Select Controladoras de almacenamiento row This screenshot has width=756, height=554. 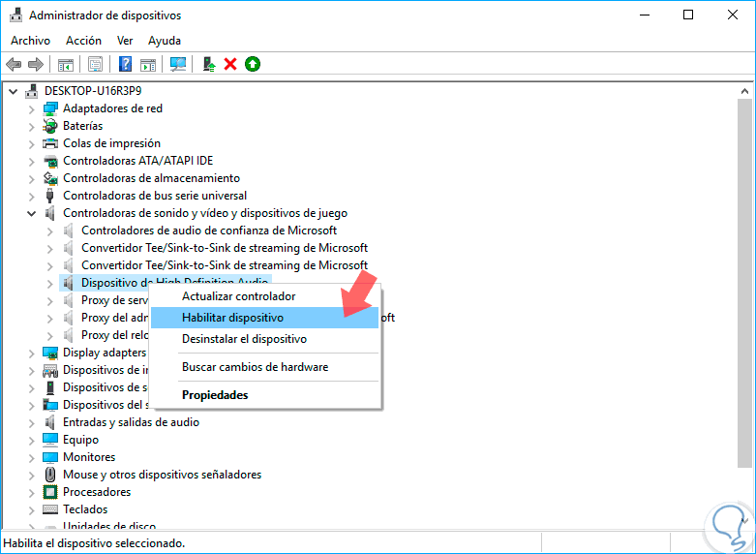151,178
